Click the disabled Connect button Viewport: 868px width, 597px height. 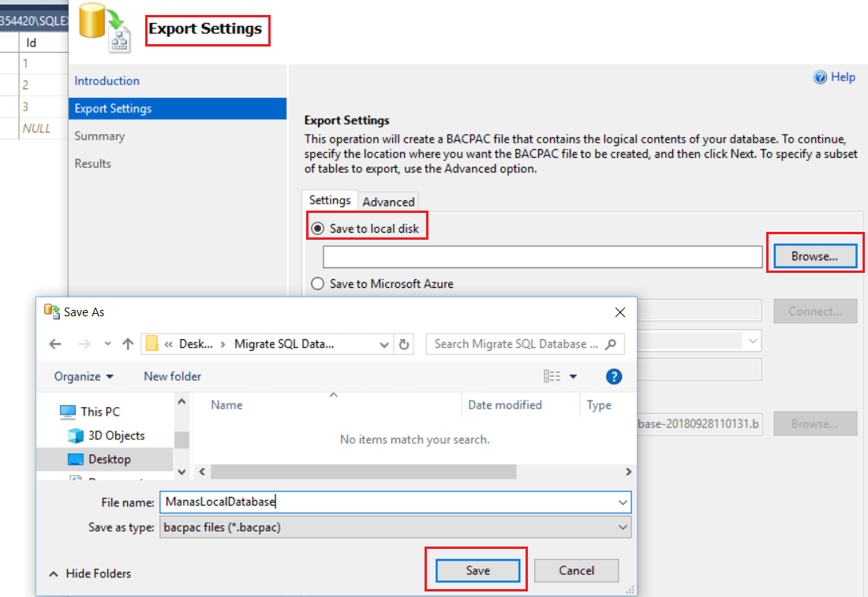click(x=815, y=312)
